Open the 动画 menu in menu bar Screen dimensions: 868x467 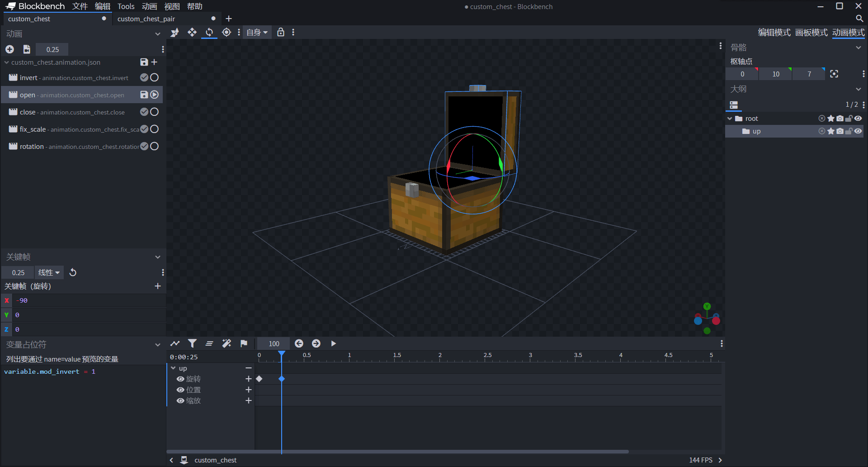pyautogui.click(x=149, y=6)
